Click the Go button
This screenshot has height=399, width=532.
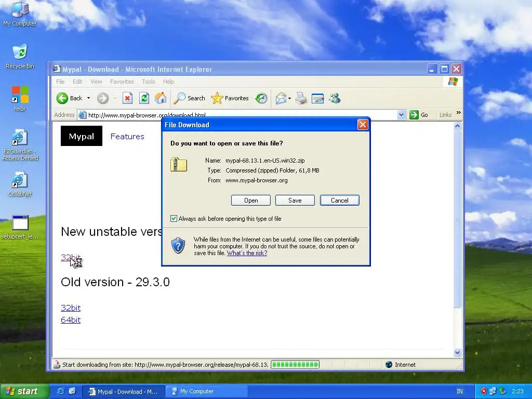coord(419,115)
